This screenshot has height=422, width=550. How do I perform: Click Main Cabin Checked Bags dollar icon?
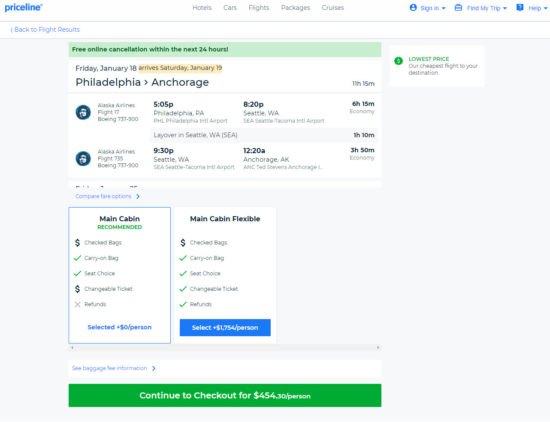(78, 242)
